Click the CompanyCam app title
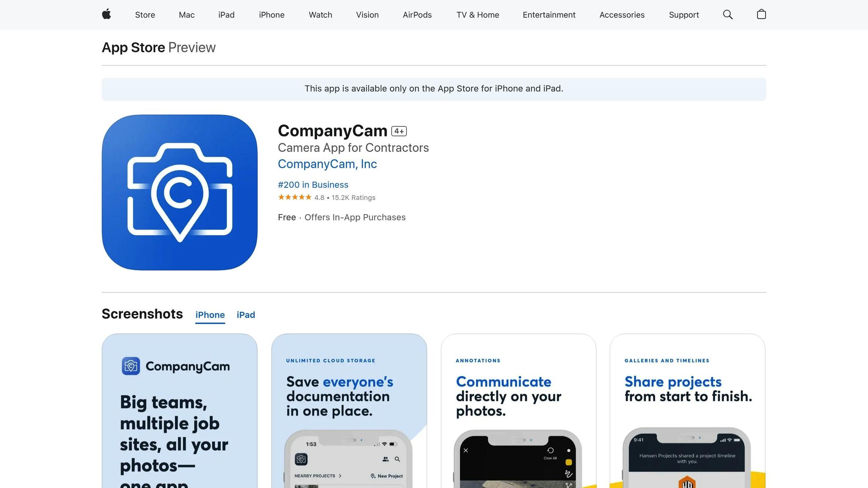Screen dimensions: 868x488 click(x=333, y=131)
